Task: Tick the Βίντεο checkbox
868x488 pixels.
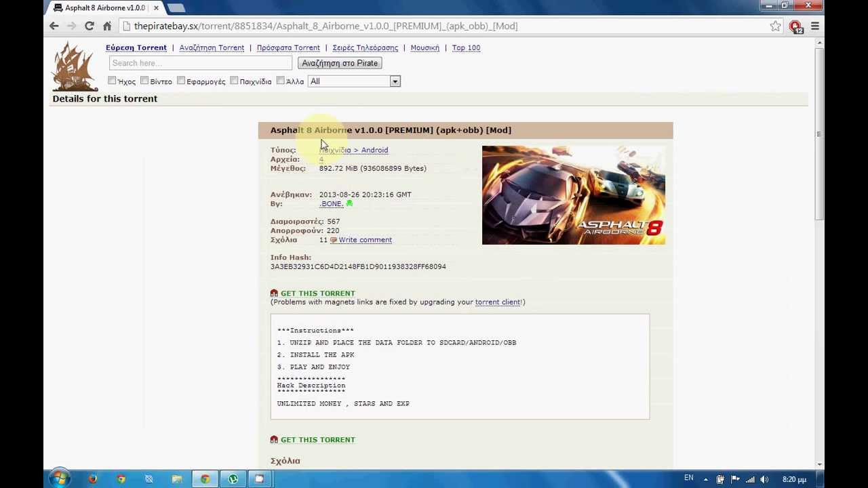Action: coord(144,81)
